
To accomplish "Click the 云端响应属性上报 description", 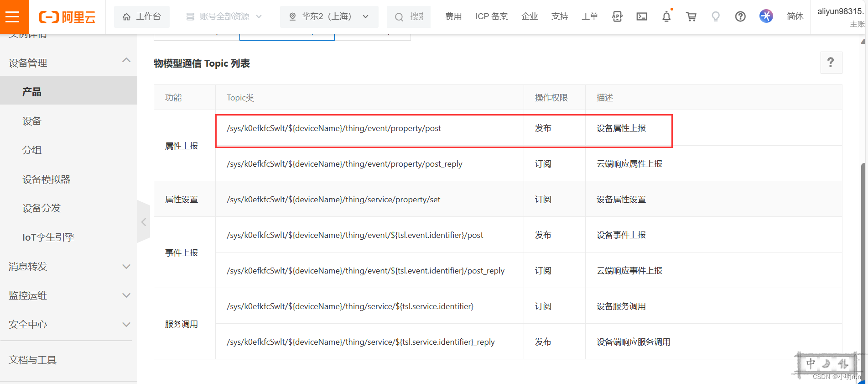I will tap(629, 164).
